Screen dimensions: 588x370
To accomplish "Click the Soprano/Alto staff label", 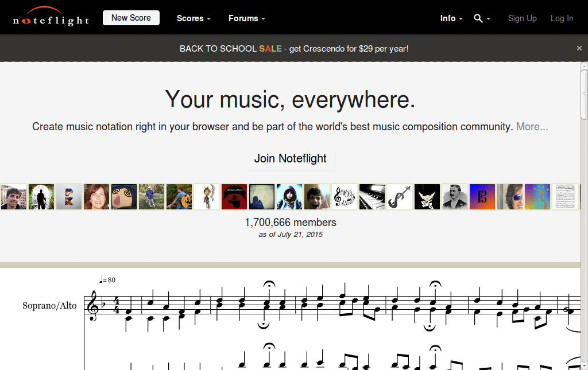I will 49,306.
